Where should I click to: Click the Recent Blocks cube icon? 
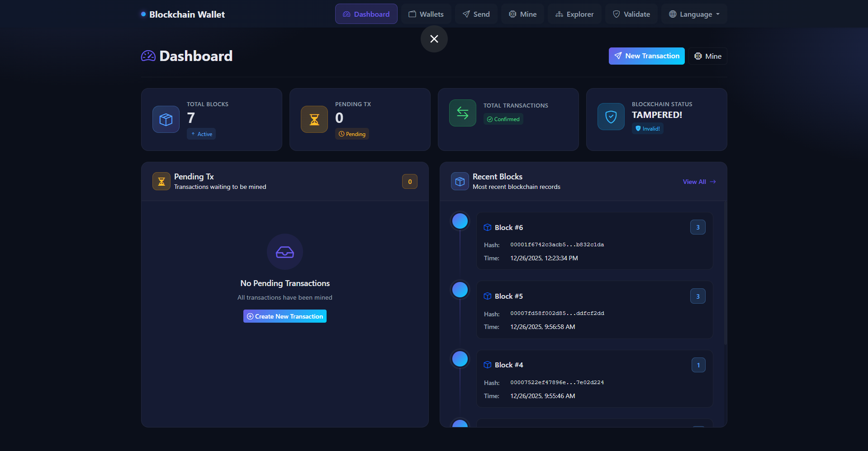[460, 181]
